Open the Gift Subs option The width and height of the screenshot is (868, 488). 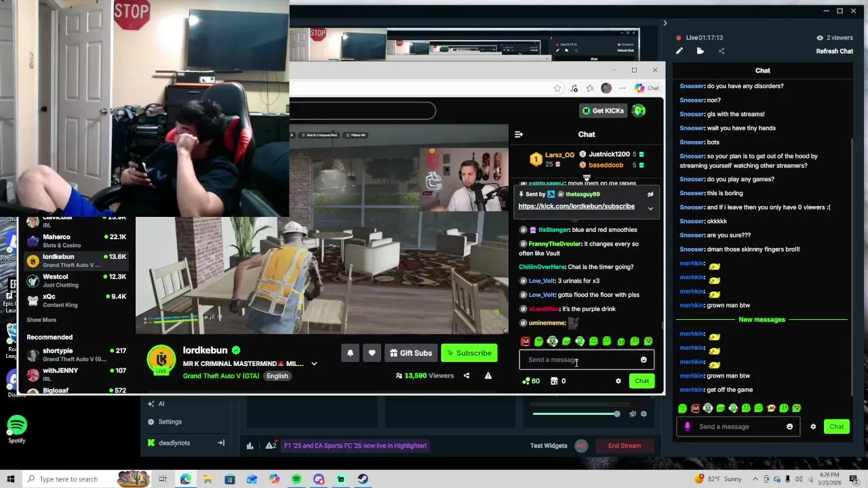(x=410, y=353)
